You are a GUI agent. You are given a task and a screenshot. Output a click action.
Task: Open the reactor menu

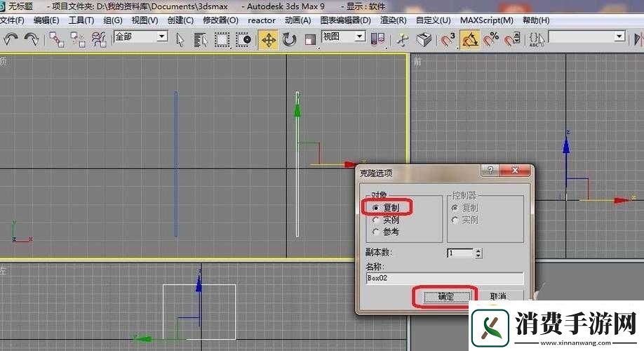[262, 20]
